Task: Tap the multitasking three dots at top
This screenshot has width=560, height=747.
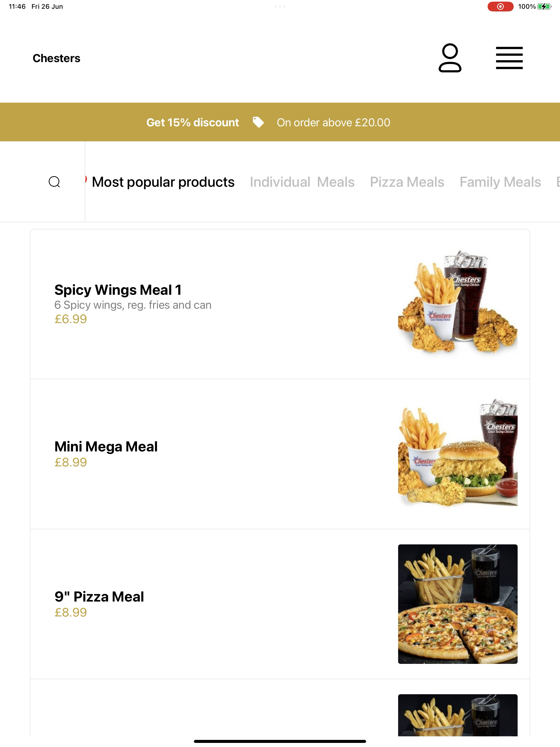Action: click(280, 6)
